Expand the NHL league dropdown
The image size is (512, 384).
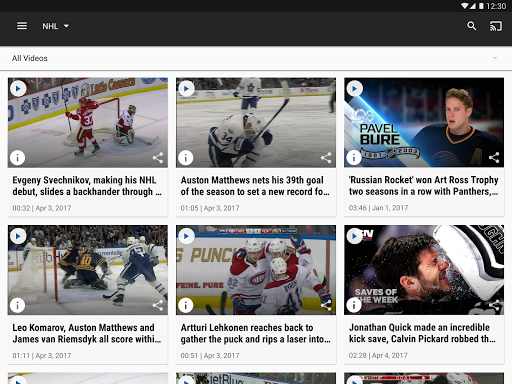pyautogui.click(x=55, y=26)
